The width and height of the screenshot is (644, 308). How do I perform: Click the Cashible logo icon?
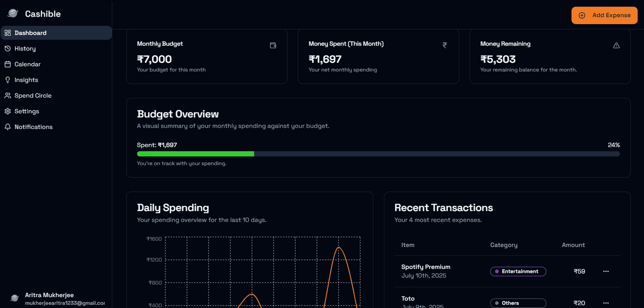(12, 13)
